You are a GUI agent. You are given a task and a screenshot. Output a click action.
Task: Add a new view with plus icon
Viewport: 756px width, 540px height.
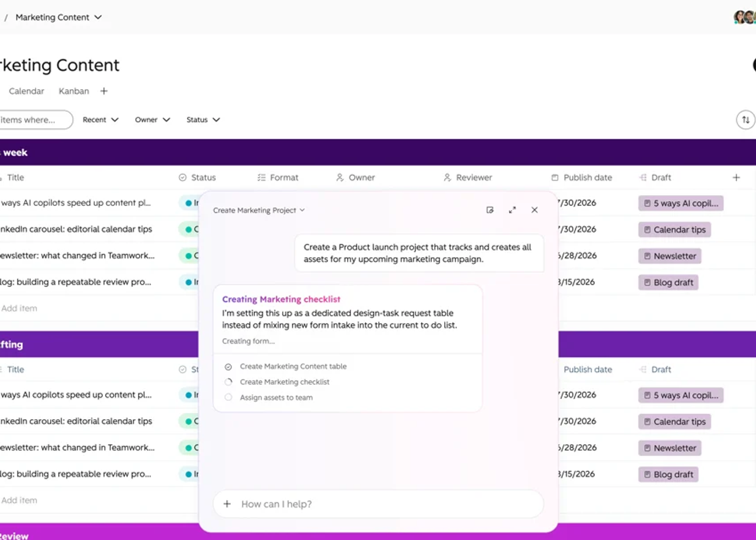pos(104,91)
